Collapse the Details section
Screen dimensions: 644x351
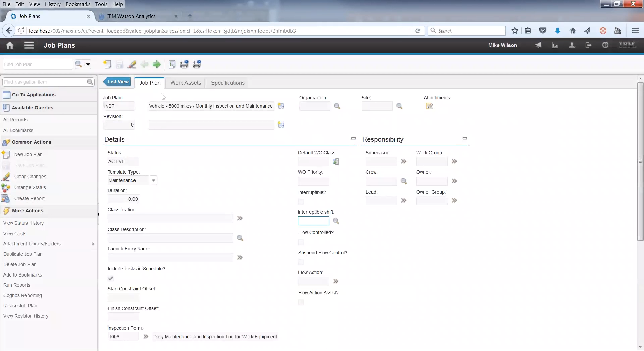(353, 138)
